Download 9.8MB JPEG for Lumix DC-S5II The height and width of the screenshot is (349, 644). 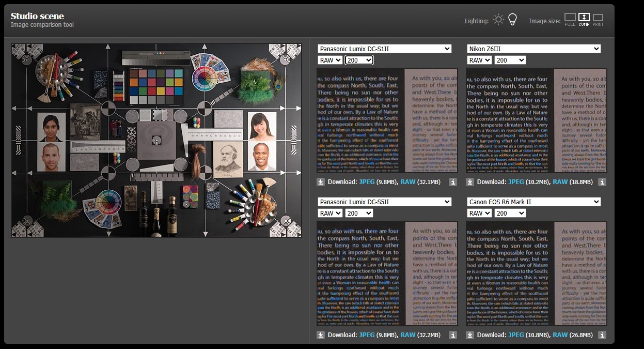[x=367, y=335]
